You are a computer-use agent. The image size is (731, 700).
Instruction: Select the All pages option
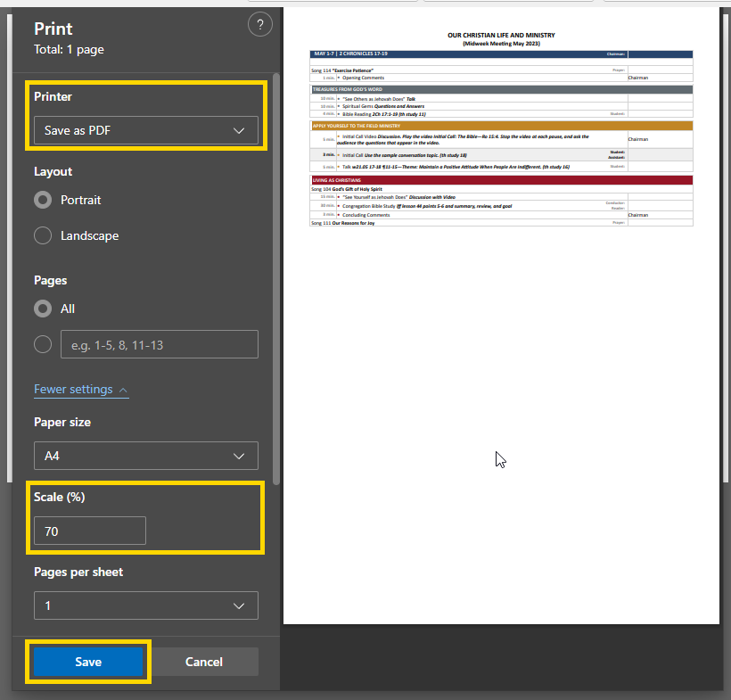click(43, 309)
